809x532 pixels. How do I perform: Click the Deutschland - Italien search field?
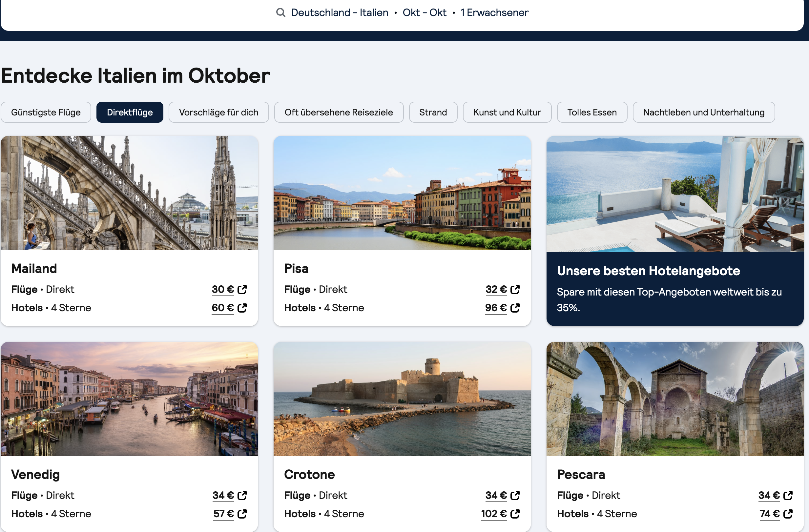coord(339,12)
